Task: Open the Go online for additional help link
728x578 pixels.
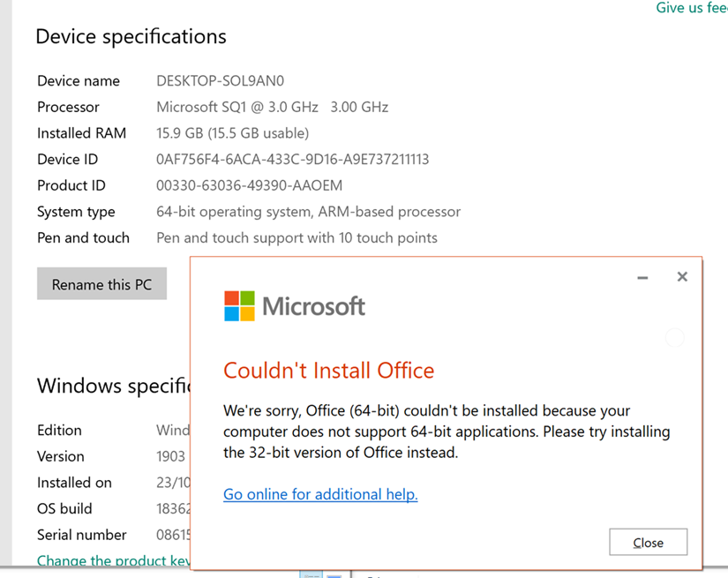Action: tap(320, 494)
